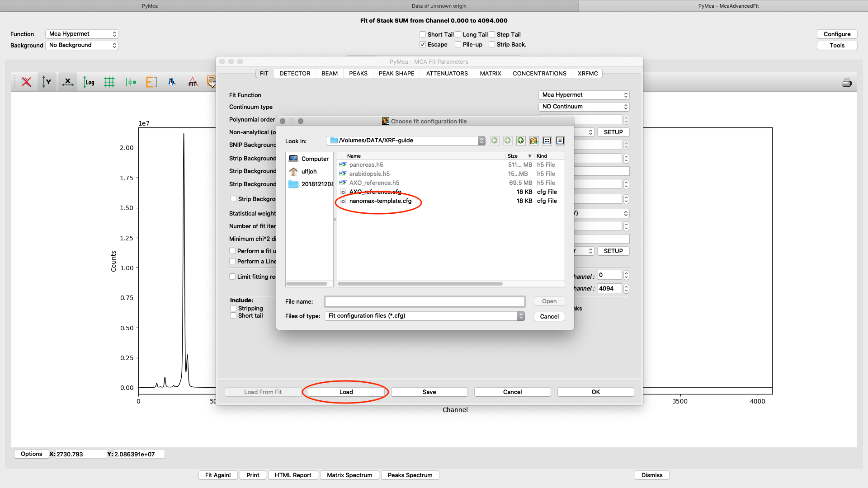The width and height of the screenshot is (868, 488).
Task: Open Files of type dropdown
Action: click(425, 316)
